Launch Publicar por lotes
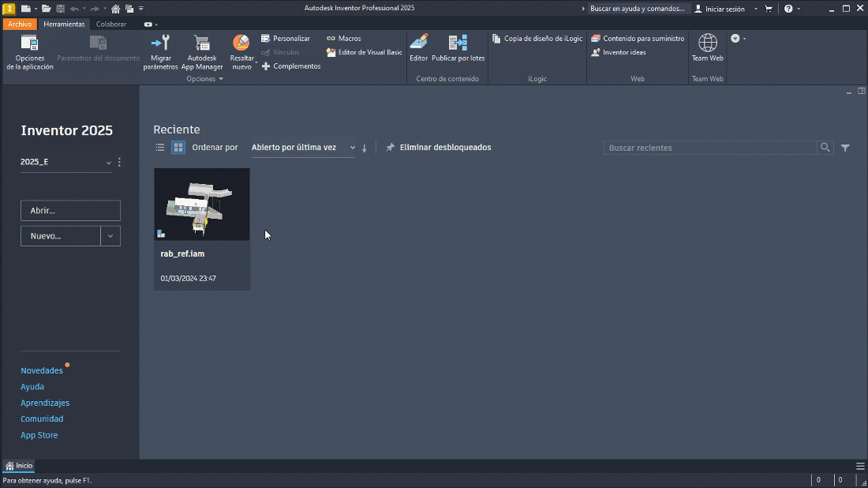The height and width of the screenshot is (488, 868). click(x=458, y=47)
